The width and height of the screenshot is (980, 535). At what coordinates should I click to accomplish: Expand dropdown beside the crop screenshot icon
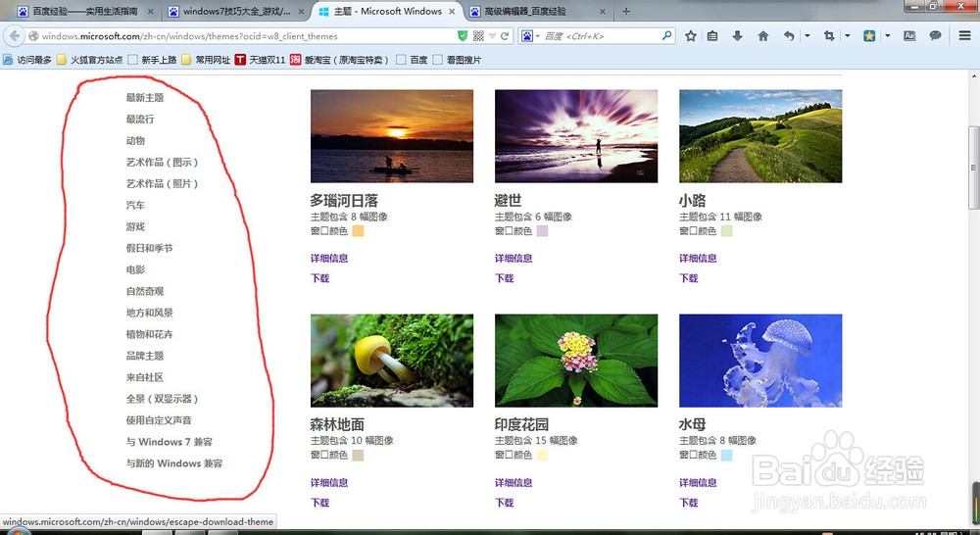point(848,36)
